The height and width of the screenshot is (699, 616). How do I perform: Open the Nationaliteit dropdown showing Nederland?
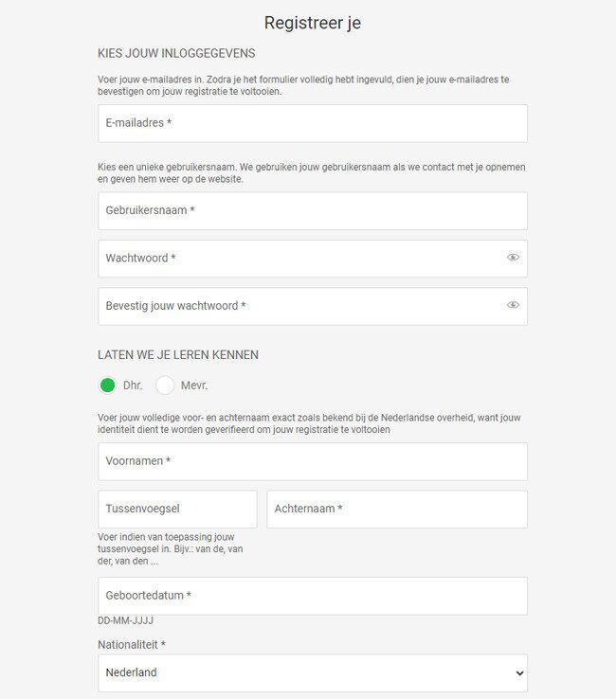pos(313,672)
